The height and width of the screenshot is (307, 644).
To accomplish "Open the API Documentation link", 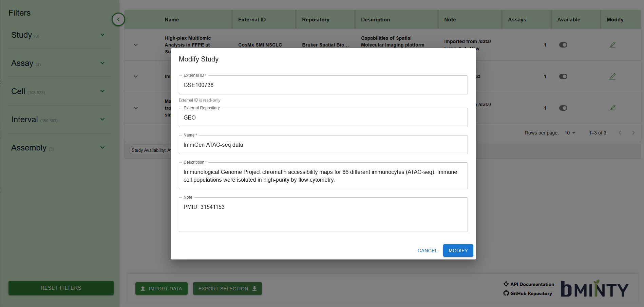I will 532,284.
